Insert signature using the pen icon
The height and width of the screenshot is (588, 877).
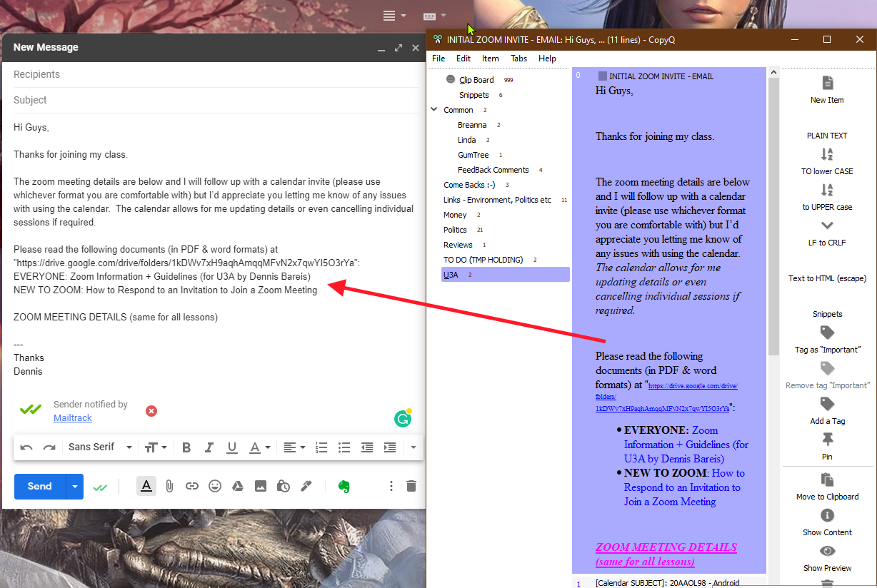pyautogui.click(x=306, y=486)
